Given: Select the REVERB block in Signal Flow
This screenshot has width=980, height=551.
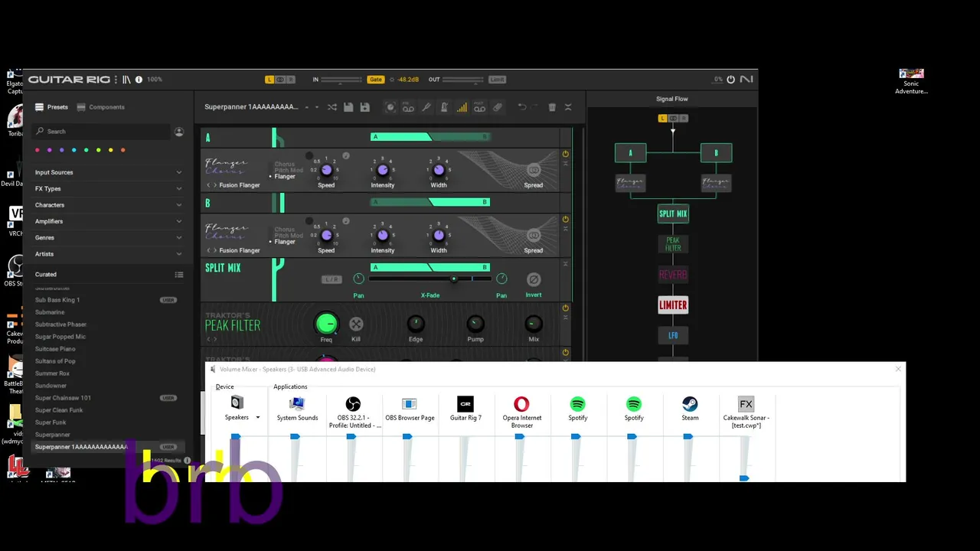Looking at the screenshot, I should click(673, 275).
